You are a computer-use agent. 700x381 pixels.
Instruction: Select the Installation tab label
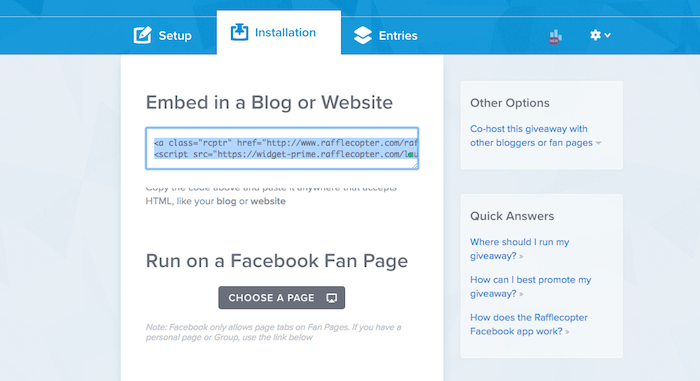coord(285,32)
